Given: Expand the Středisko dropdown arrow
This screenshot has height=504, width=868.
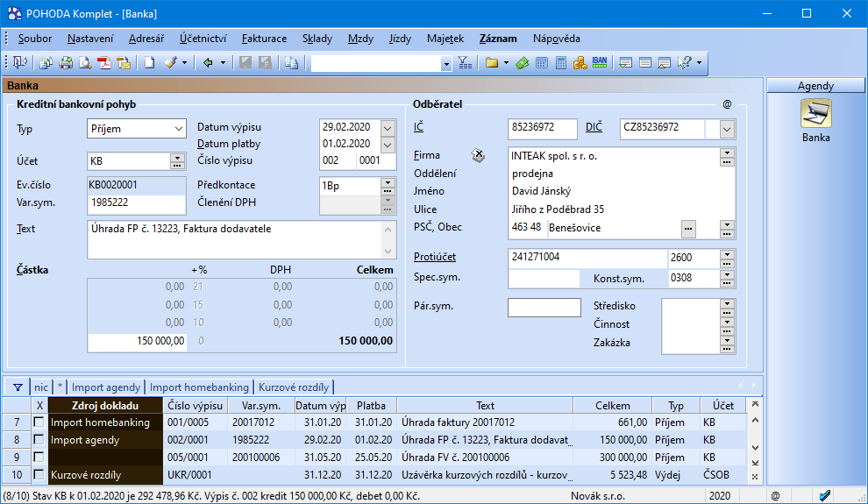Looking at the screenshot, I should pyautogui.click(x=727, y=303).
